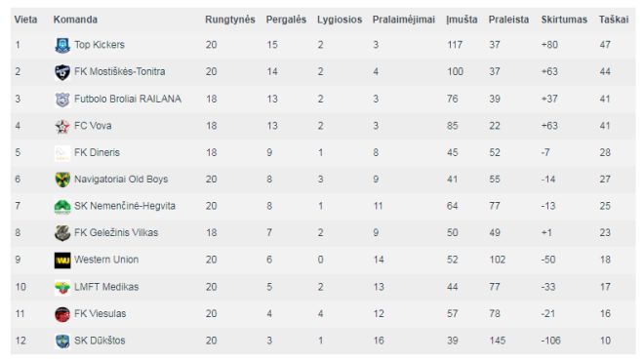Click the SK Dūkštos team crest
644x361 pixels.
[x=62, y=341]
